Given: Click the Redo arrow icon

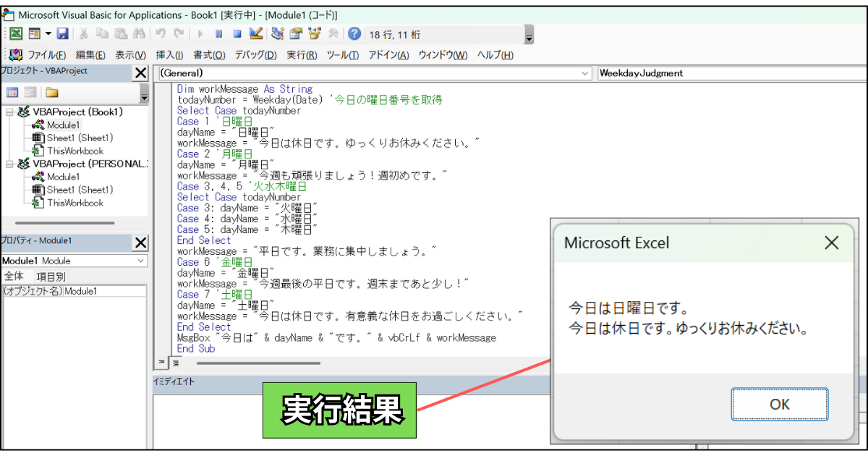Looking at the screenshot, I should pos(178,33).
